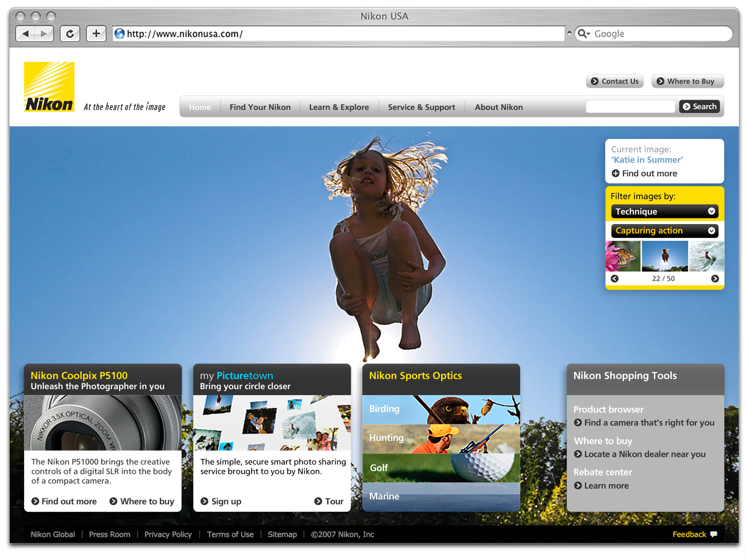The height and width of the screenshot is (560, 747).
Task: Click the browser back arrow button
Action: tap(26, 34)
